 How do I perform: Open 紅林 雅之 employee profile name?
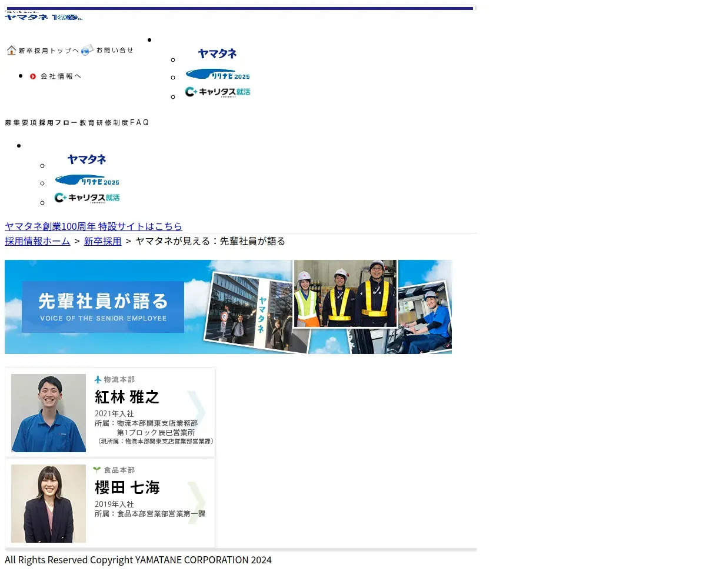pyautogui.click(x=127, y=397)
